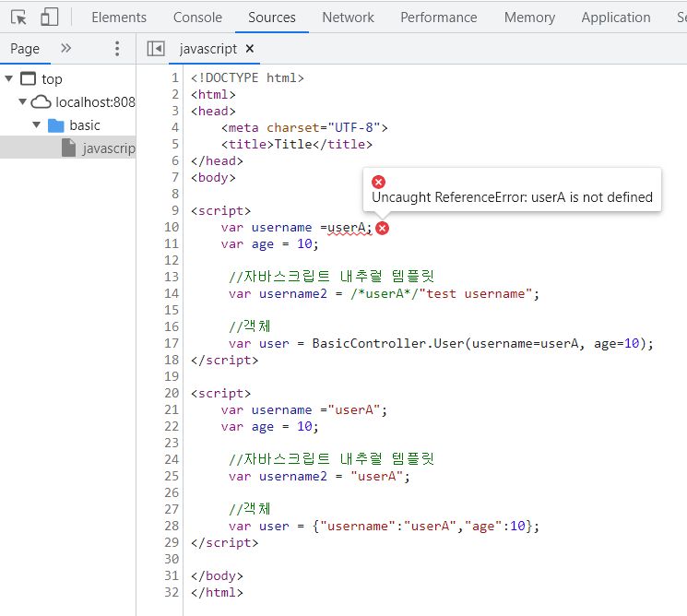
Task: Click the javascrip document file icon
Action: click(68, 148)
